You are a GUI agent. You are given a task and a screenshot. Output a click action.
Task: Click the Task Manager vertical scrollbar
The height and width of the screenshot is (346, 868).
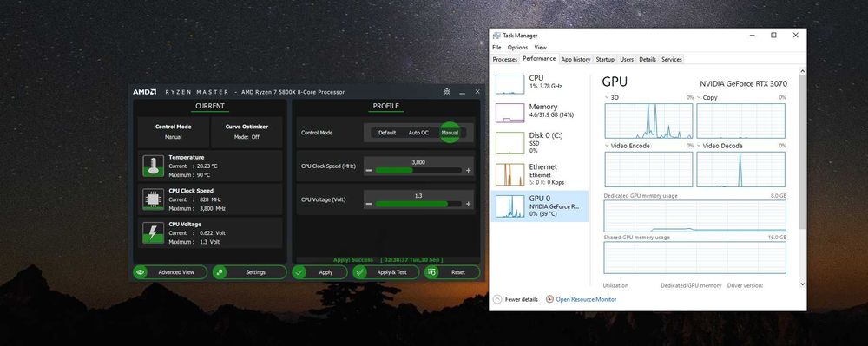(x=802, y=152)
